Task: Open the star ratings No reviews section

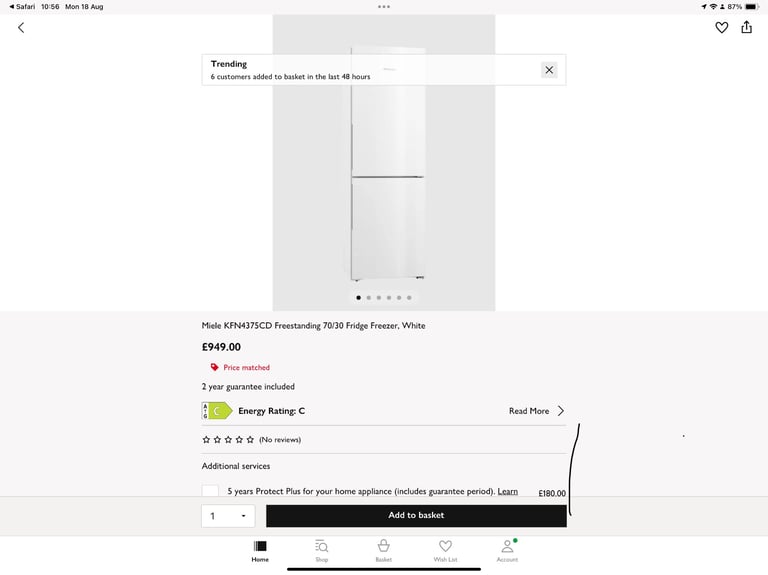Action: (x=252, y=440)
